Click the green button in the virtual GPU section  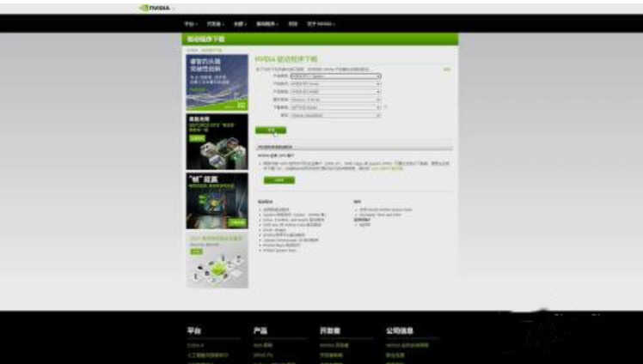(279, 180)
